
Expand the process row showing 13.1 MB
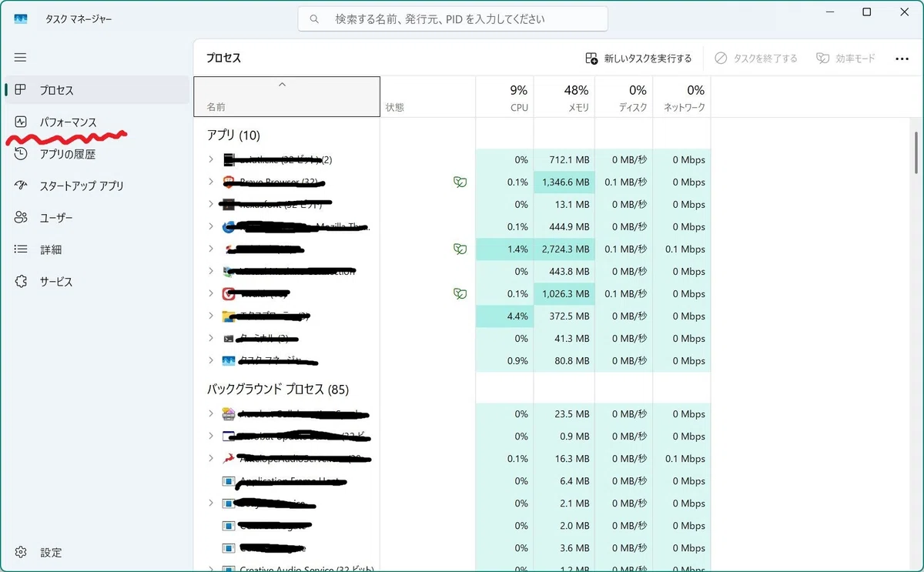coord(211,205)
